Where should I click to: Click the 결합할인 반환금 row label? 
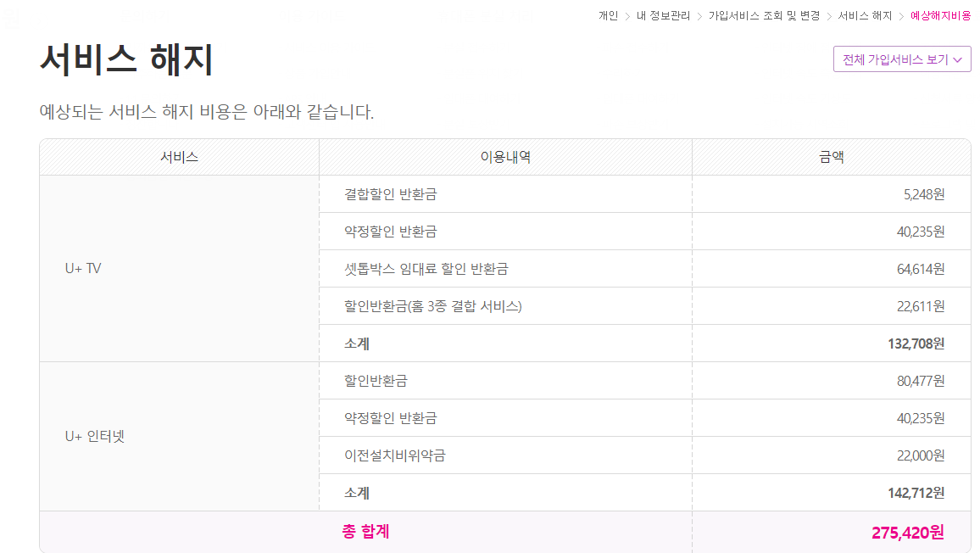click(x=390, y=194)
